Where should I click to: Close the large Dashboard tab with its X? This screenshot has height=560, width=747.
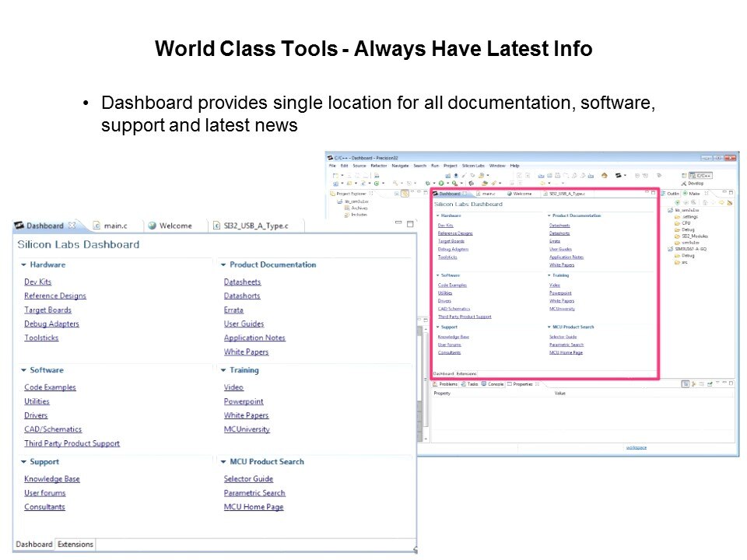(x=72, y=226)
